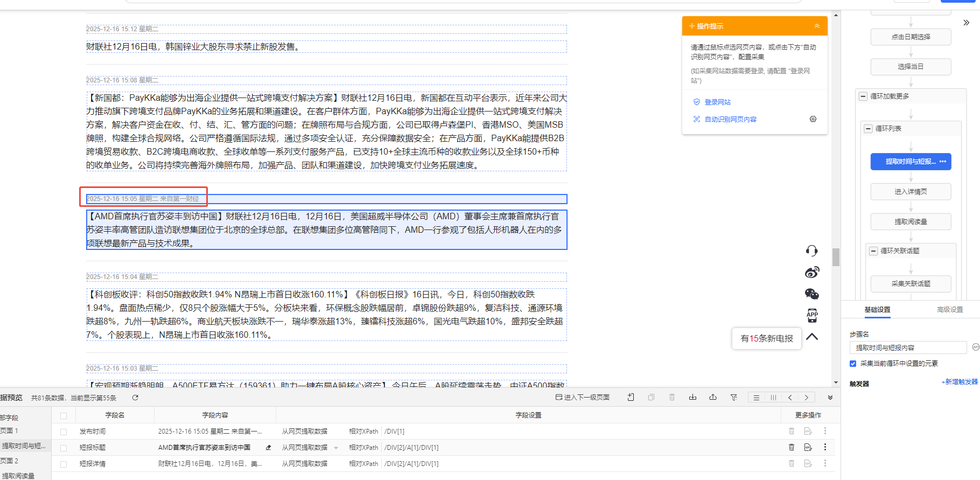Viewport: 980px width, 480px height.
Task: Click the mobile APP download icon
Action: pyautogui.click(x=812, y=315)
